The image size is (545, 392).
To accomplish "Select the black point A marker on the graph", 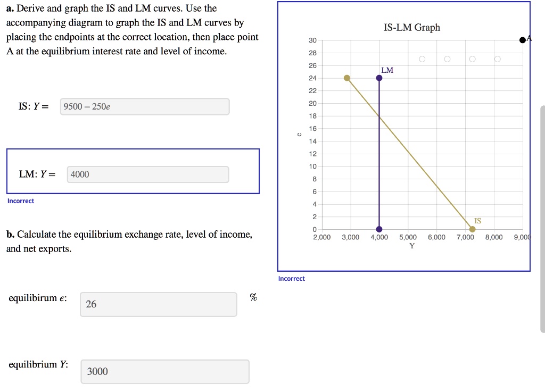I will [x=522, y=39].
